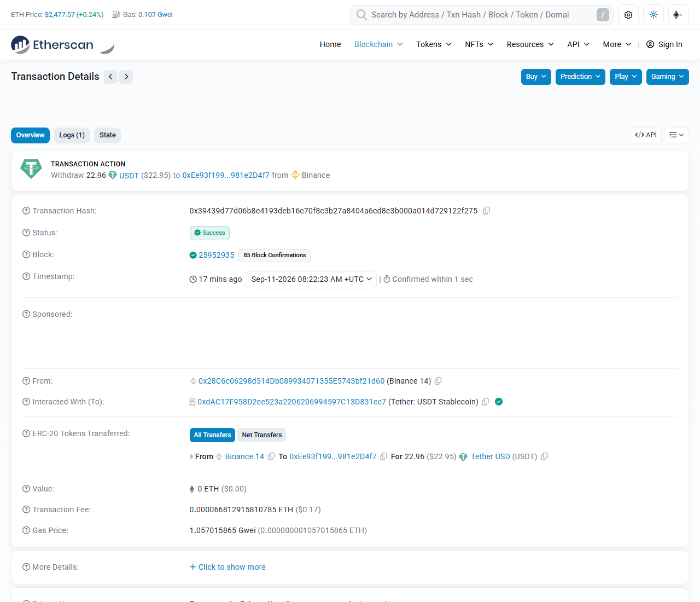Expand token transfer row triangle

pyautogui.click(x=191, y=456)
